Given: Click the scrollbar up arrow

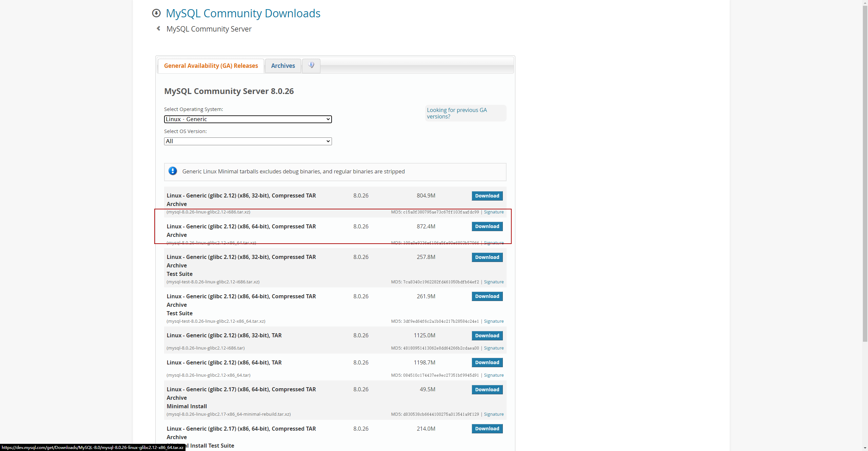Looking at the screenshot, I should (865, 2).
